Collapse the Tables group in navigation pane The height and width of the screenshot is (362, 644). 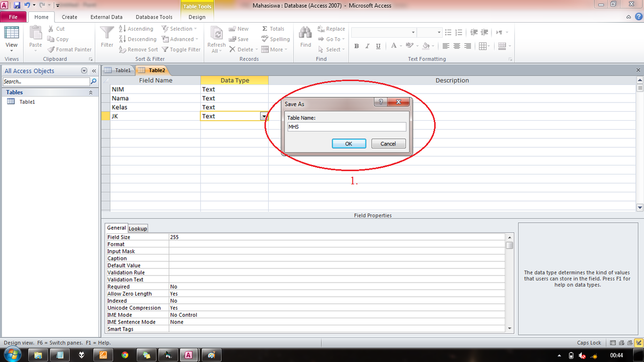(x=91, y=93)
